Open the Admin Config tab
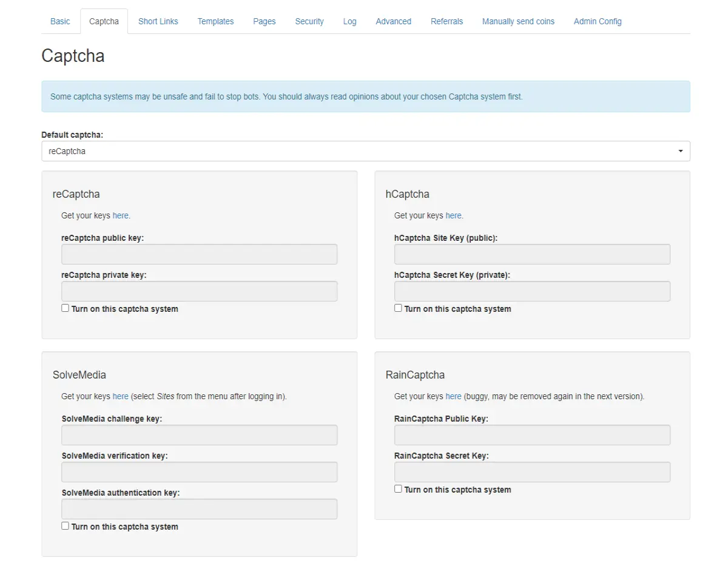The image size is (728, 563). point(598,21)
